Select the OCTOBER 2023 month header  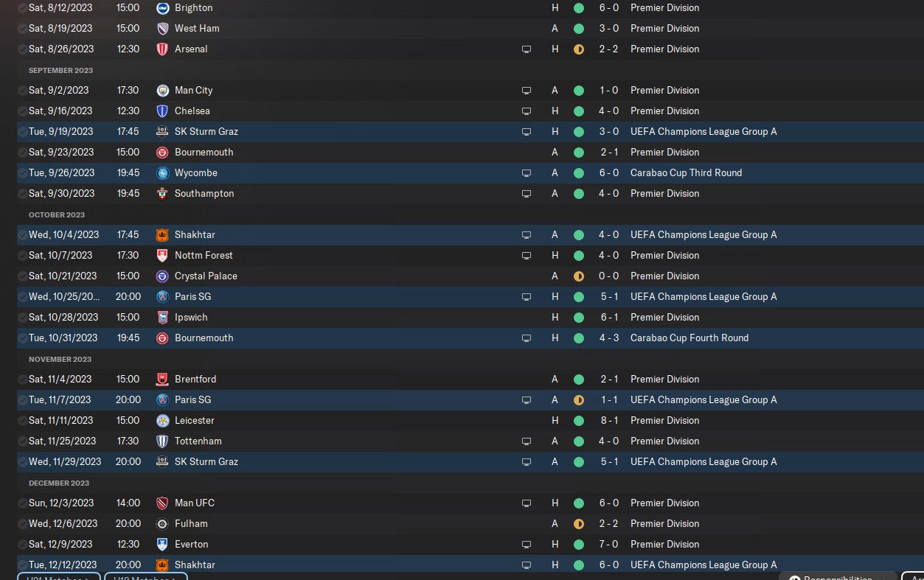(57, 215)
